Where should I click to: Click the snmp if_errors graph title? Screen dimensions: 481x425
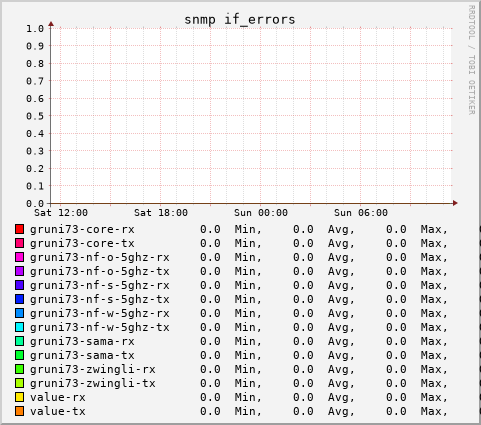tap(240, 20)
